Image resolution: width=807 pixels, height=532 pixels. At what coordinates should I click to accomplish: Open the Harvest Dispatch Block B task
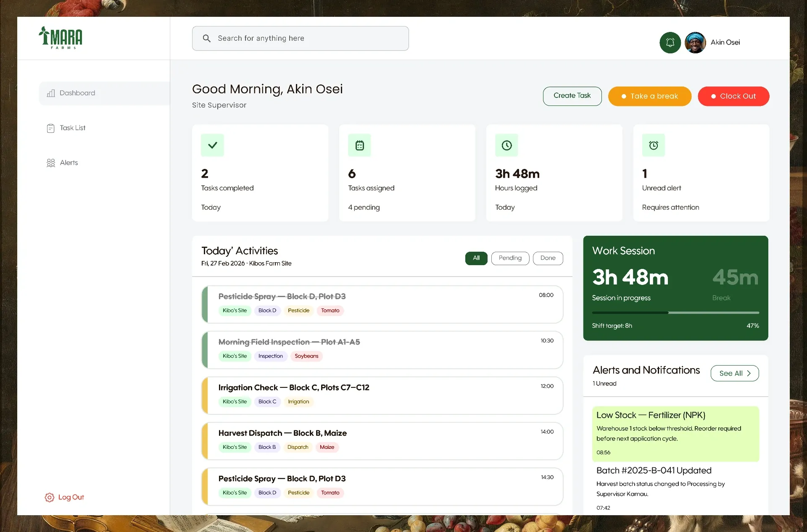click(382, 441)
